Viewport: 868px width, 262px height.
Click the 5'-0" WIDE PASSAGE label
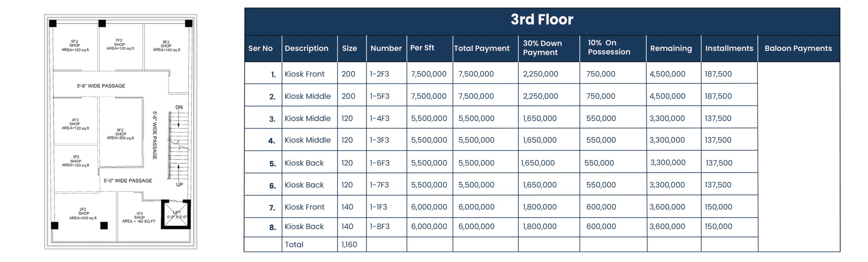[128, 181]
